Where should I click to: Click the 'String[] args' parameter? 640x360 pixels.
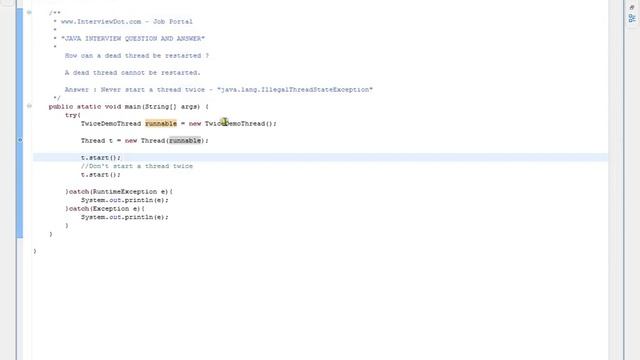coord(171,107)
